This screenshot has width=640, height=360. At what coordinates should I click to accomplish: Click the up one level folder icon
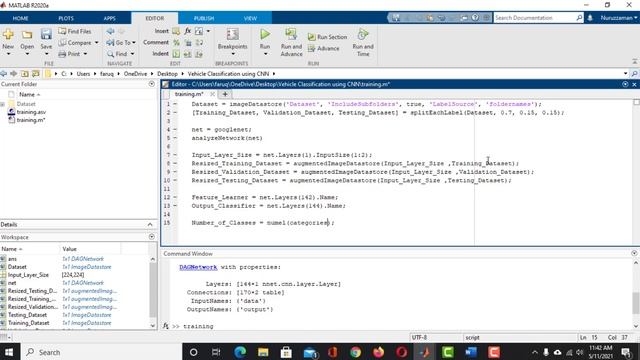[x=24, y=73]
